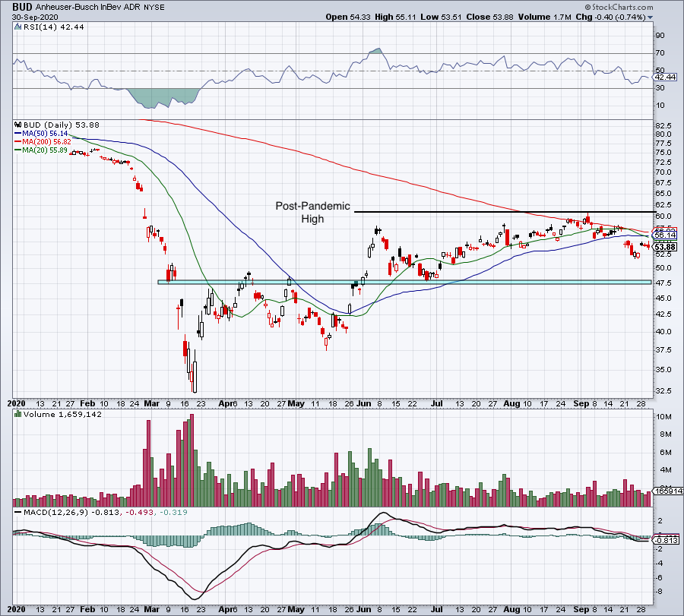Click the BUD ticker symbol in header
Viewport: 684px width, 616px height.
tap(22, 7)
